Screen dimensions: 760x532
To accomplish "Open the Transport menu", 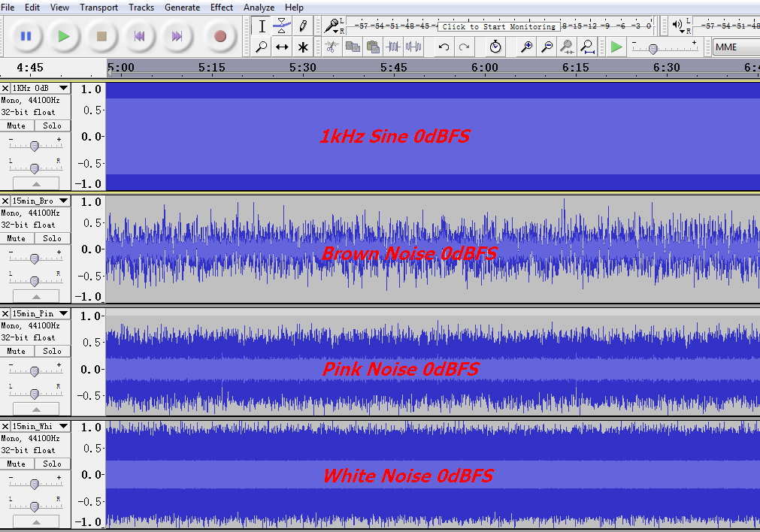I will tap(99, 8).
